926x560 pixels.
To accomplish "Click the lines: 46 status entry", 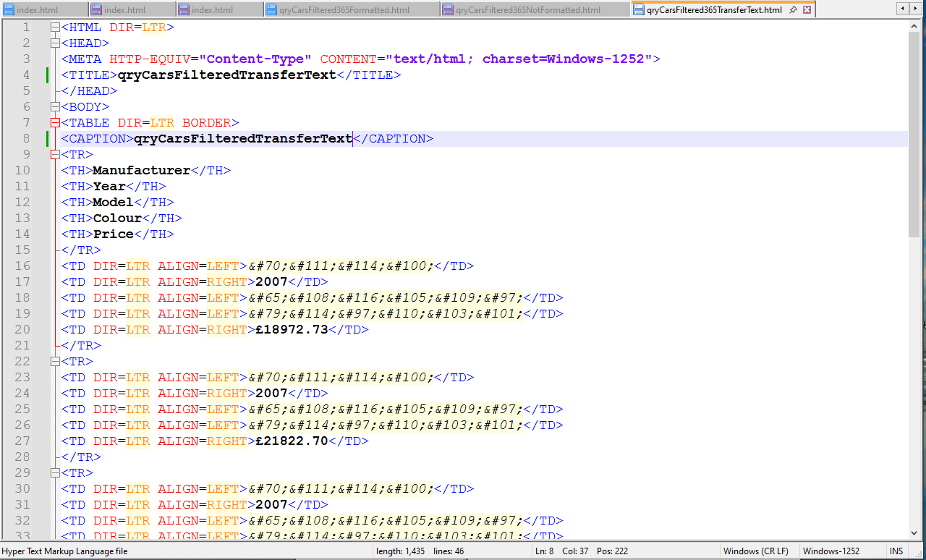I will pyautogui.click(x=449, y=551).
